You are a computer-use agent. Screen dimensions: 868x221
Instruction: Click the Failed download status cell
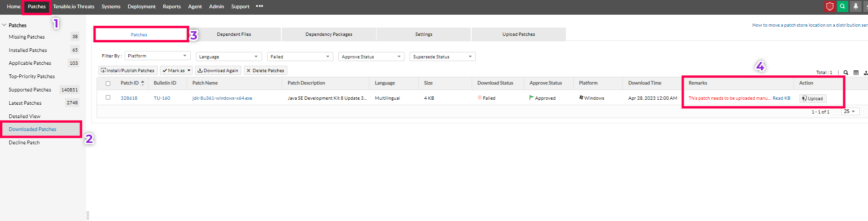point(486,98)
